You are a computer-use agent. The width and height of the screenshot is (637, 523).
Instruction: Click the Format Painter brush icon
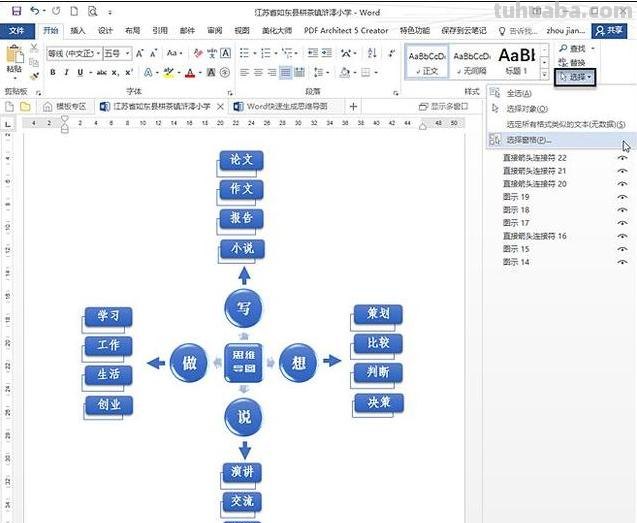(x=34, y=76)
